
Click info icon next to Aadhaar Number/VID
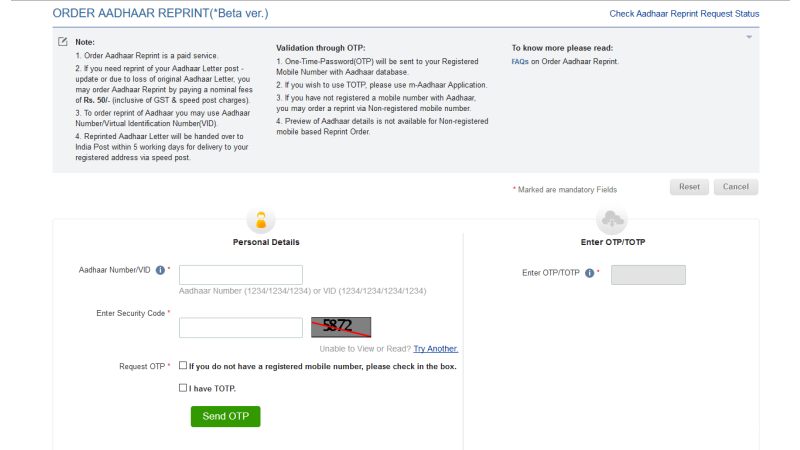pyautogui.click(x=160, y=270)
